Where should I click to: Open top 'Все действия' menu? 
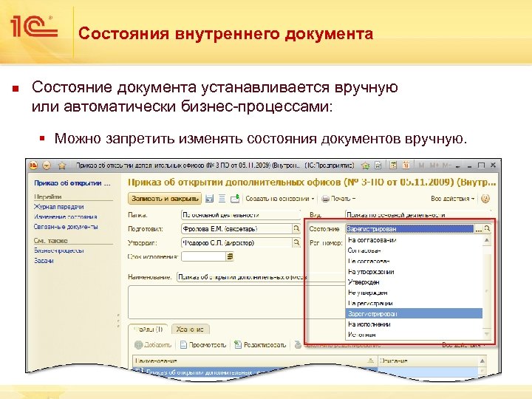tap(453, 199)
